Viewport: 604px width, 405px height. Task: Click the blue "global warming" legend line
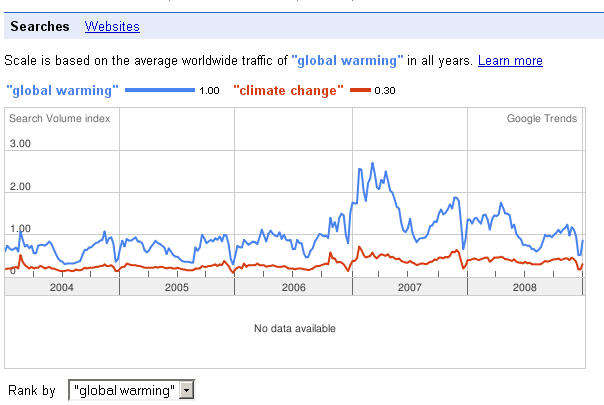160,90
